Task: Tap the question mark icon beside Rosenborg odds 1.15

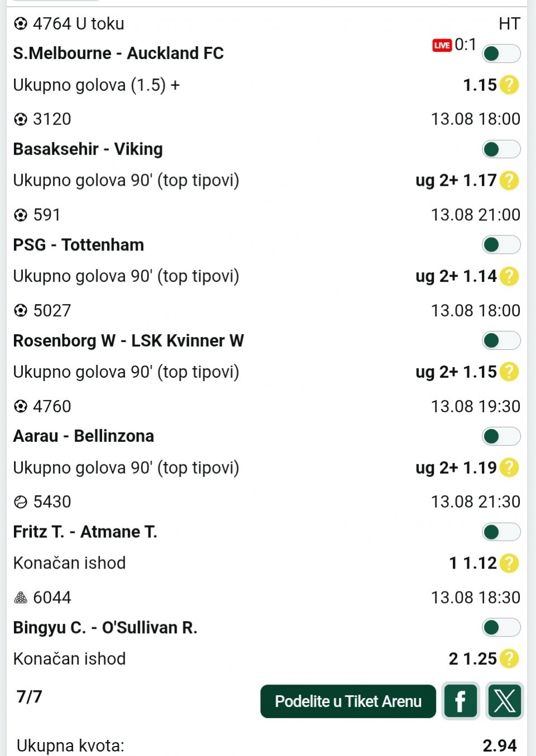Action: 509,372
